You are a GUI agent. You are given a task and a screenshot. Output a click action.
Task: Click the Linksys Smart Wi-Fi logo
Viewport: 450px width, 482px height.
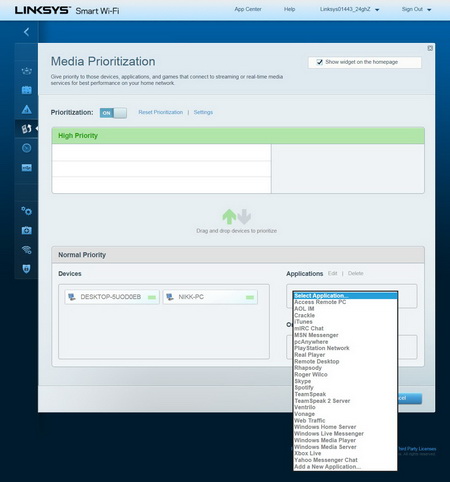click(x=67, y=10)
